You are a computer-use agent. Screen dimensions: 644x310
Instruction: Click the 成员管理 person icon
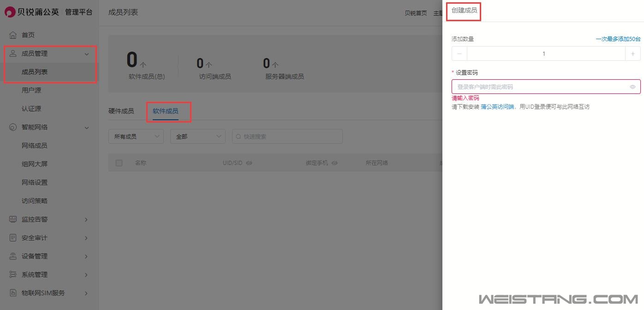pos(13,53)
